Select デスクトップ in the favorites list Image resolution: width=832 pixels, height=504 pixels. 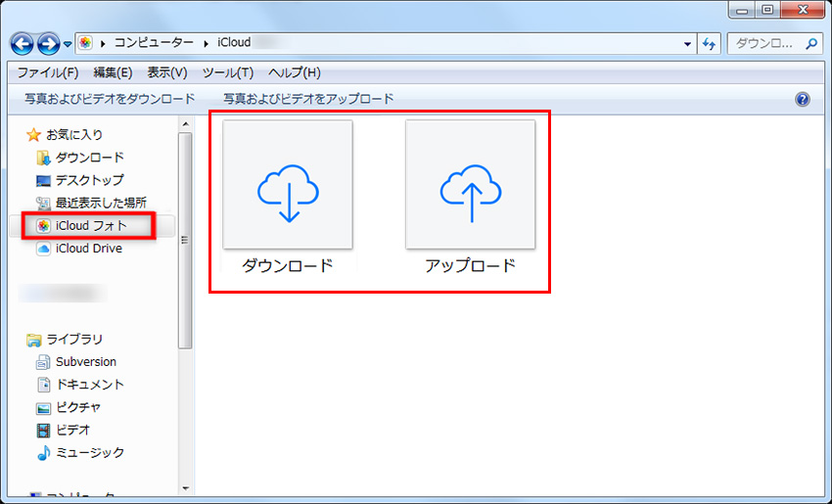coord(90,180)
